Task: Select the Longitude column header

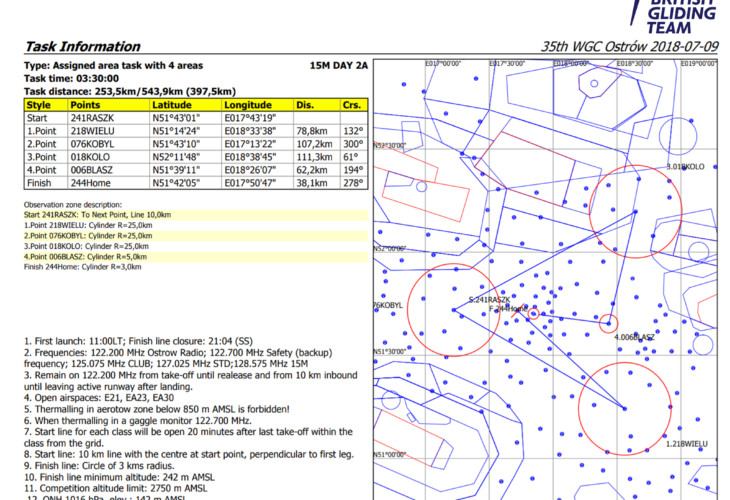Action: point(246,104)
